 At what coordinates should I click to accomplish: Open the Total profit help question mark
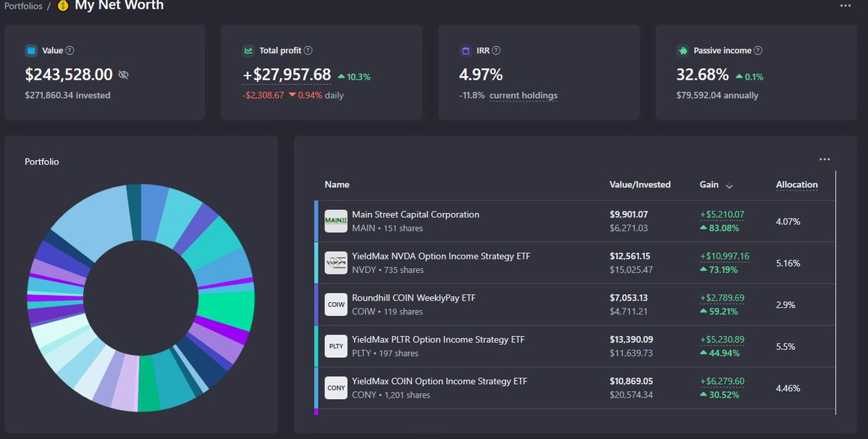(308, 51)
